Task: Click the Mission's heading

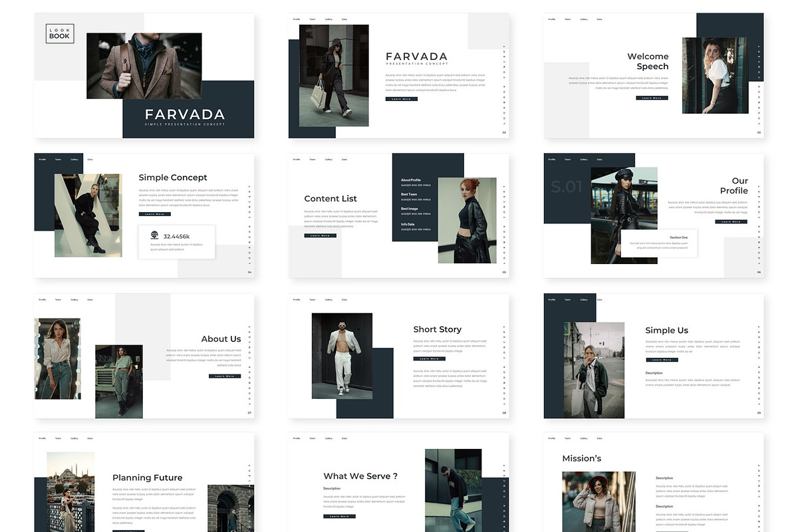Action: pyautogui.click(x=582, y=458)
